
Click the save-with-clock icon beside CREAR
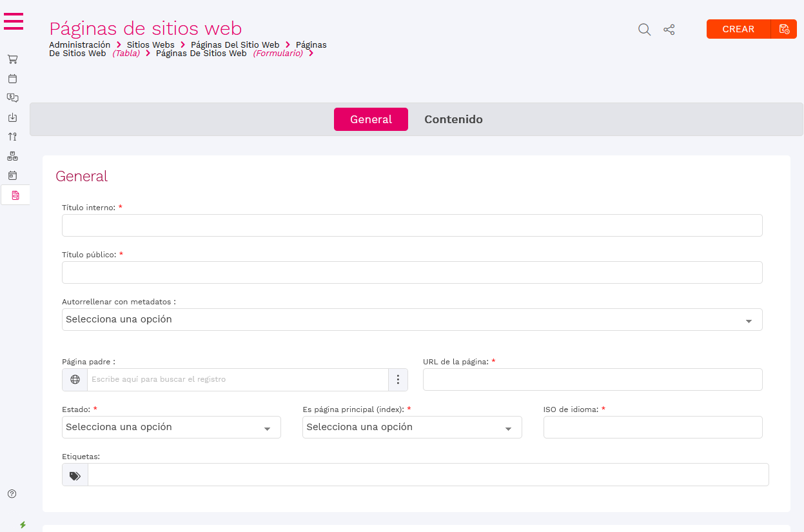point(784,29)
